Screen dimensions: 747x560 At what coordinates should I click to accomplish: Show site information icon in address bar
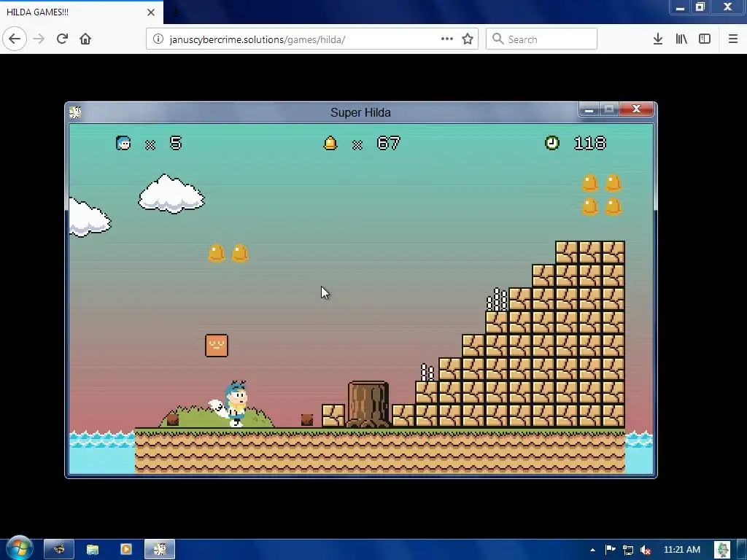click(x=158, y=39)
